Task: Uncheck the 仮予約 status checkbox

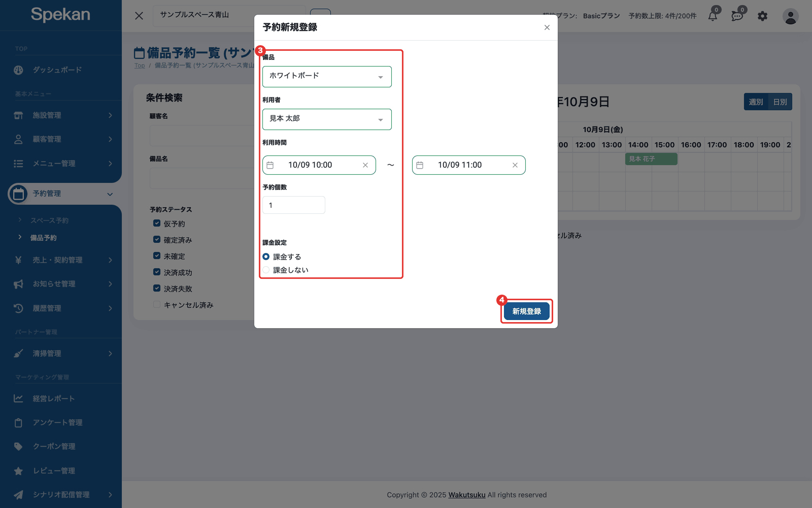Action: [x=157, y=224]
